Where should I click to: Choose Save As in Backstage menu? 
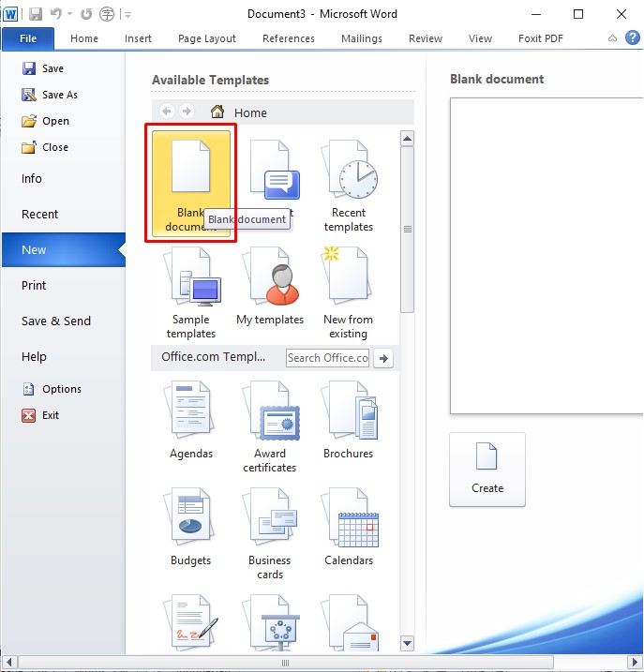[50, 95]
